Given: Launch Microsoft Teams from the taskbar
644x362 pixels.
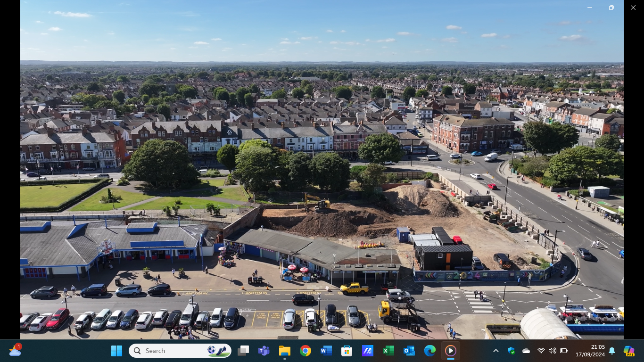Looking at the screenshot, I should pos(264,351).
